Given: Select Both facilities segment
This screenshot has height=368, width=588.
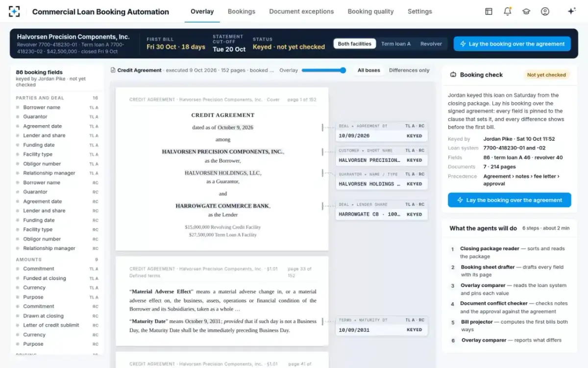Looking at the screenshot, I should click(x=355, y=44).
